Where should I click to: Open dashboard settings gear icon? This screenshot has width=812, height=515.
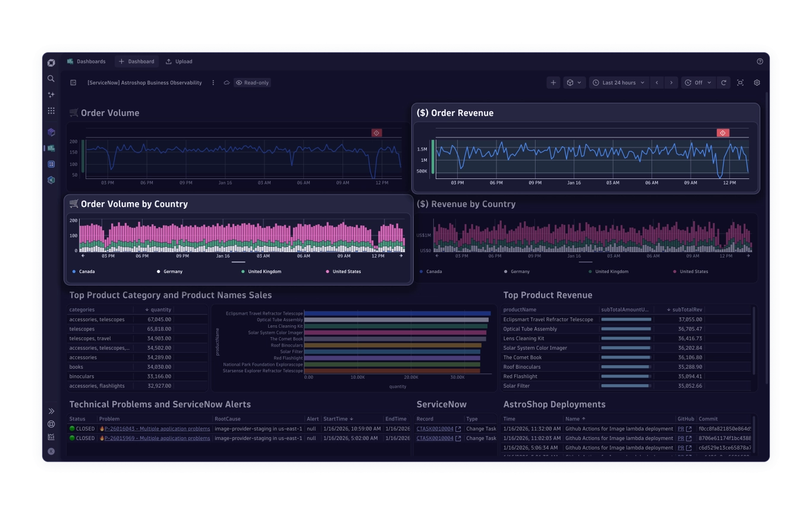point(757,83)
